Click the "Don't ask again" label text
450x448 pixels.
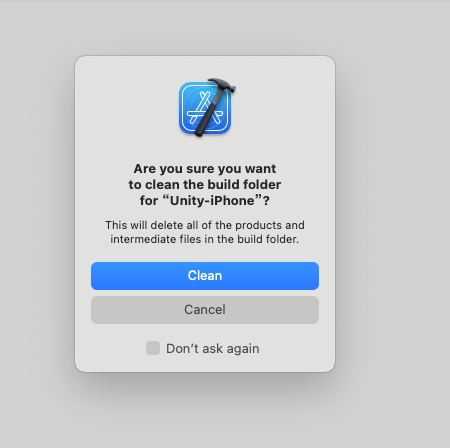point(213,349)
